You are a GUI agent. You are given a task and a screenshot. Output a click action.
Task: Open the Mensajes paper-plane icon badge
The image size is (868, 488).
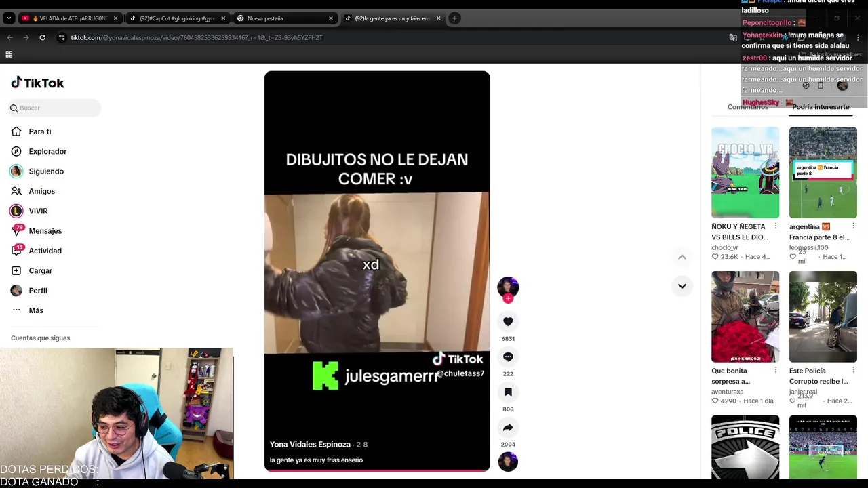tap(17, 230)
